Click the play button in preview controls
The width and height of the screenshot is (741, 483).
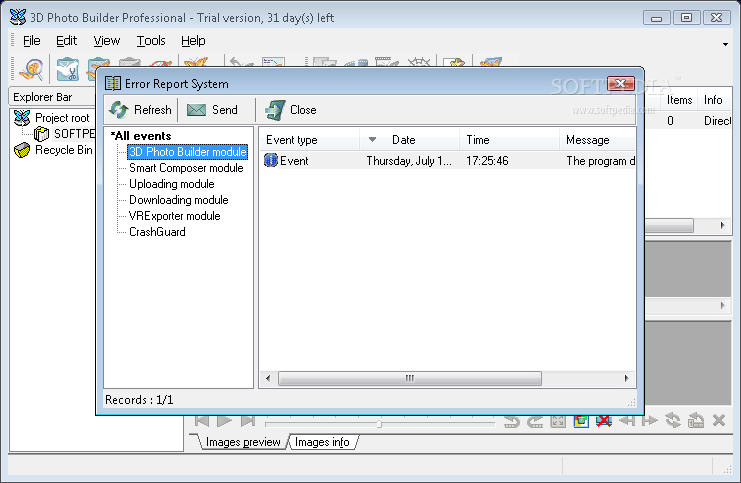click(x=224, y=421)
